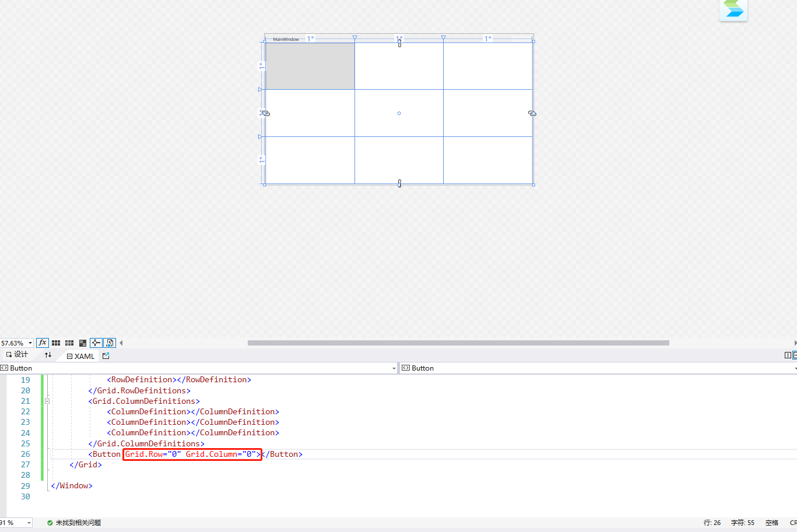Click the first column divider triangle handle
Image resolution: width=797 pixels, height=532 pixels.
[354, 38]
